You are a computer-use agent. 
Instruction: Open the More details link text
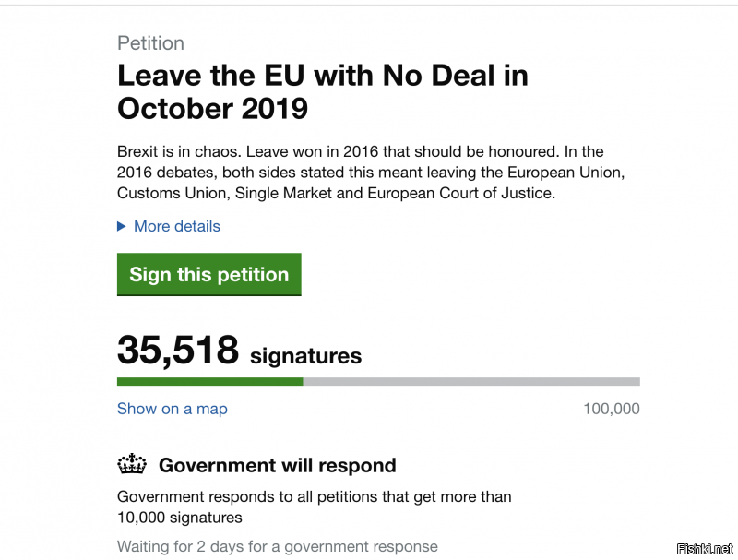coord(177,226)
